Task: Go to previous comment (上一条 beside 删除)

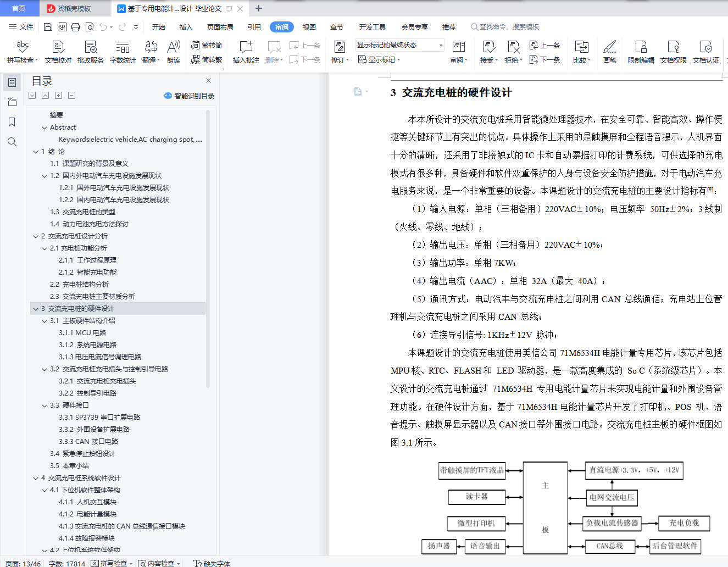Action: [x=305, y=46]
